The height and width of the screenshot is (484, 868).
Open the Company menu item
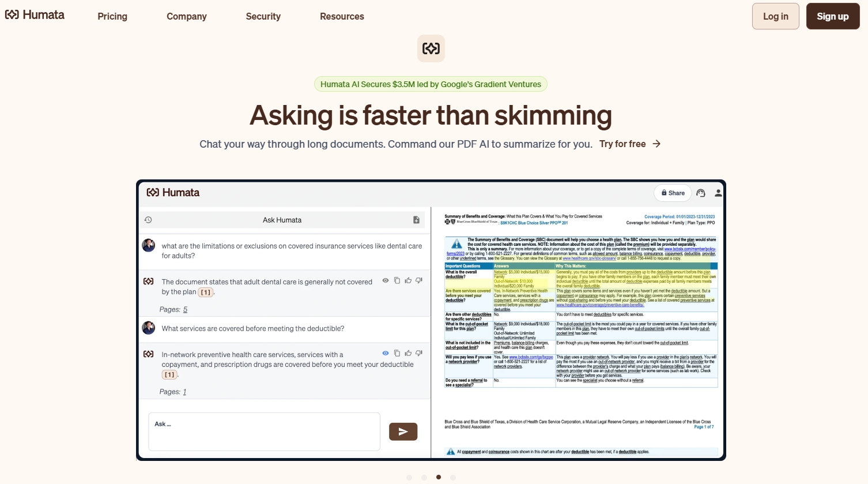(x=187, y=16)
